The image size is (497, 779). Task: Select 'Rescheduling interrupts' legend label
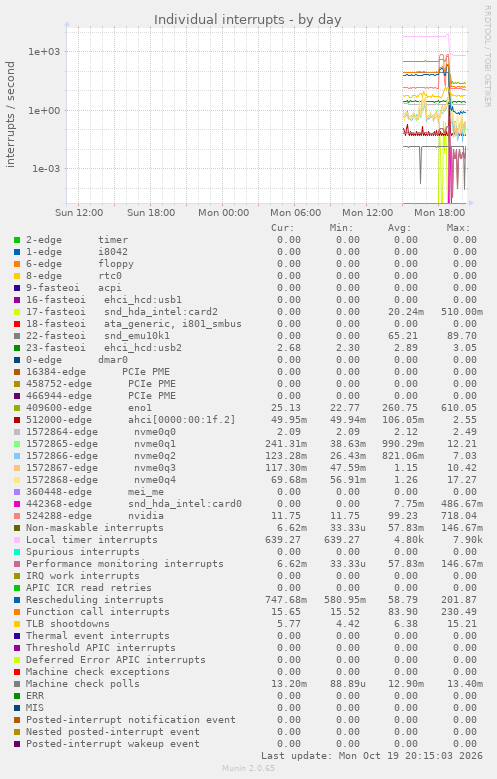95,600
